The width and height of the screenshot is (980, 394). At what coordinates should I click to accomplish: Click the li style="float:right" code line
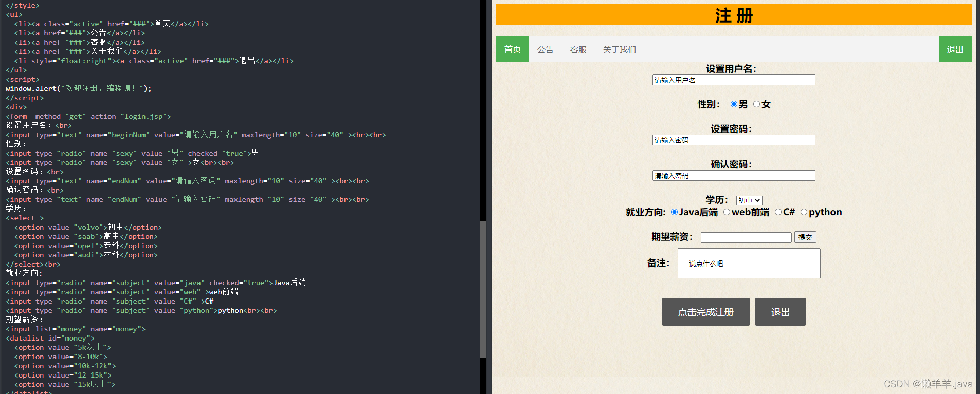(154, 61)
